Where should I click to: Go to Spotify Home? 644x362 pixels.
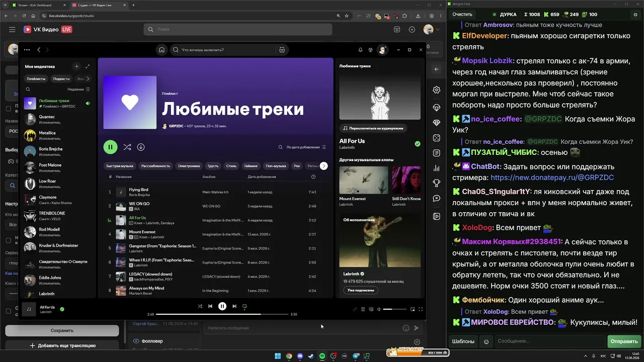(x=162, y=50)
